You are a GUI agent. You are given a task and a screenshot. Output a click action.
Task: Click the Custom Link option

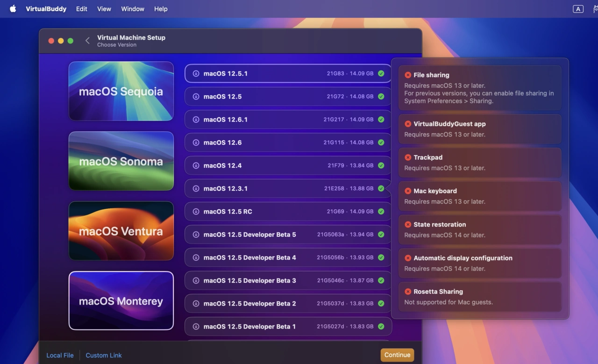pyautogui.click(x=104, y=355)
